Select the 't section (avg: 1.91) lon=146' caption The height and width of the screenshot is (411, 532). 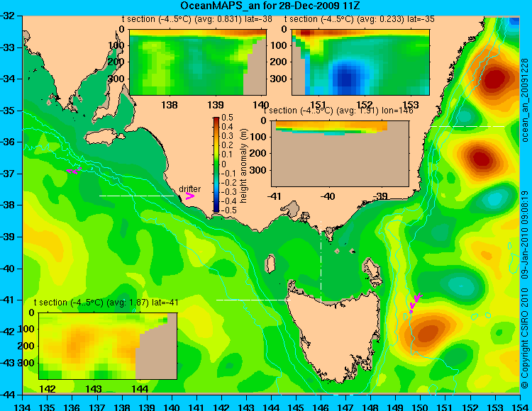tap(338, 111)
